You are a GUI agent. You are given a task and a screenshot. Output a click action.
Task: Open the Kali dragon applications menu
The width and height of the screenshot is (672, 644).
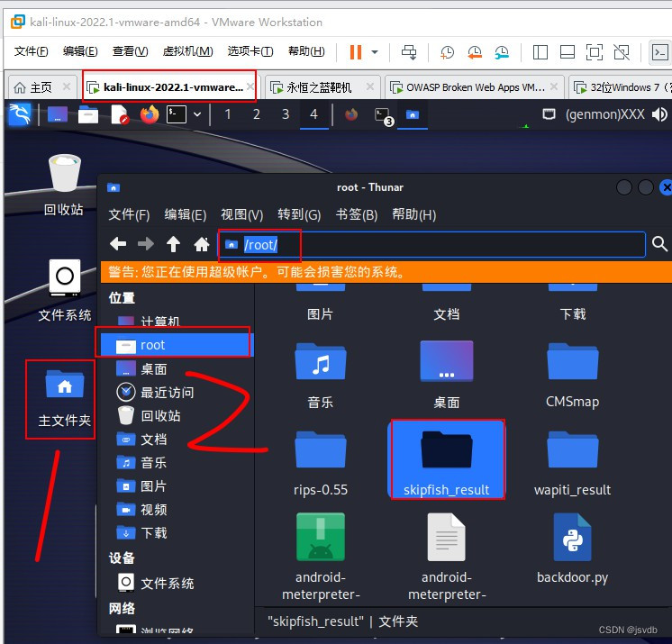pyautogui.click(x=20, y=114)
